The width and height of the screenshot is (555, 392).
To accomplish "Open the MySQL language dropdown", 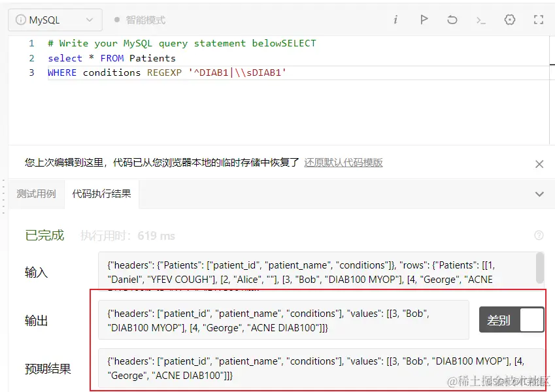I will (55, 20).
